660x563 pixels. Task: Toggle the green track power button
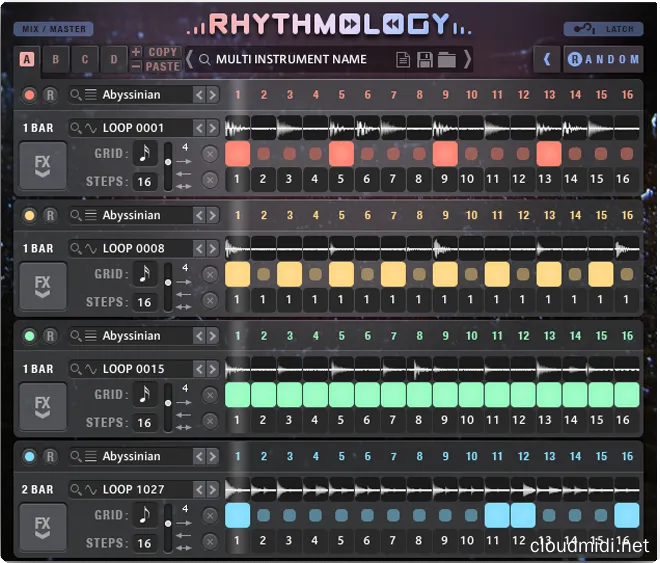(x=29, y=336)
